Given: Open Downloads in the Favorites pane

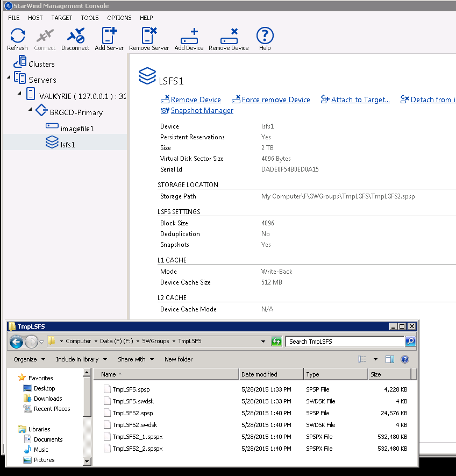Looking at the screenshot, I should [x=48, y=399].
